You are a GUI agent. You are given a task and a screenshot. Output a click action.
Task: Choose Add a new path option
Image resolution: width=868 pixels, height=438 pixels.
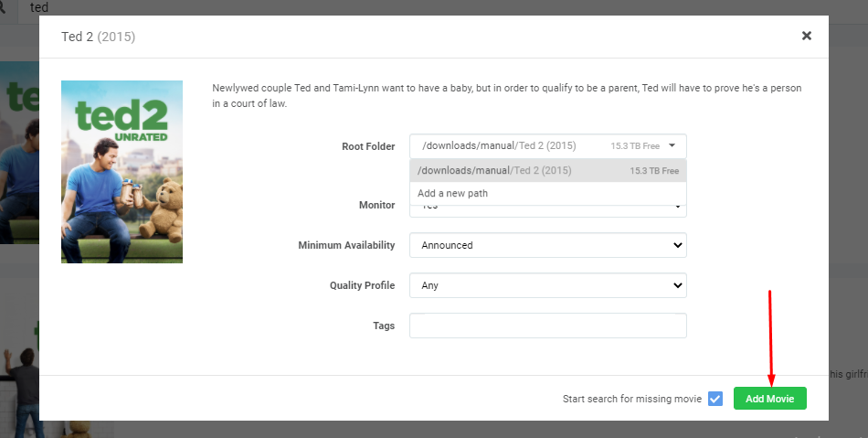point(548,193)
